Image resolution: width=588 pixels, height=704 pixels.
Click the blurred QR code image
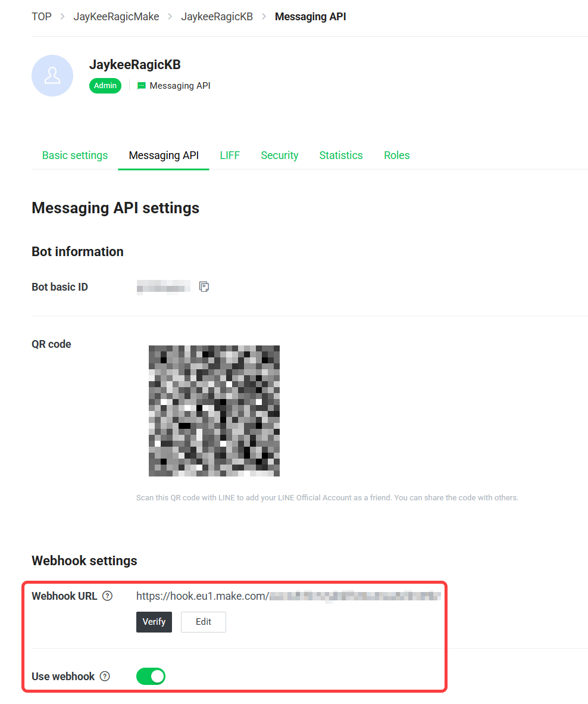[214, 411]
